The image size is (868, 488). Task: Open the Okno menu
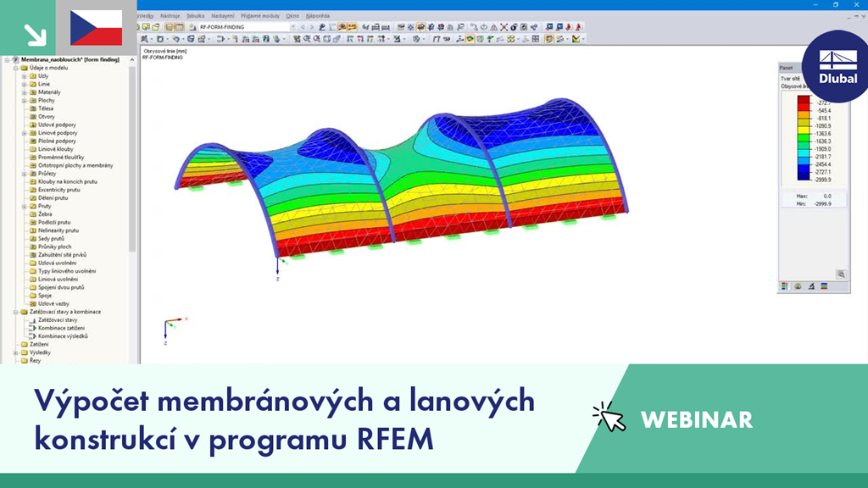coord(292,16)
